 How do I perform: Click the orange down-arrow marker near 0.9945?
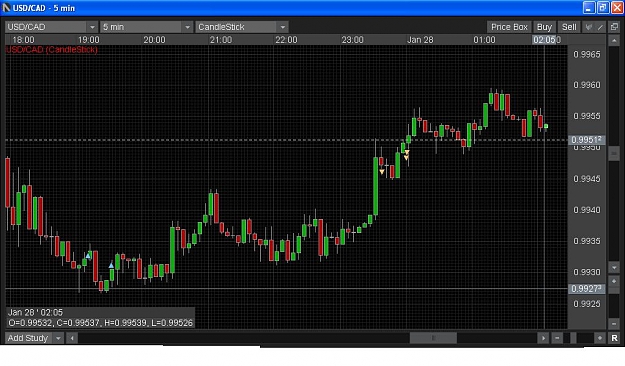[382, 172]
